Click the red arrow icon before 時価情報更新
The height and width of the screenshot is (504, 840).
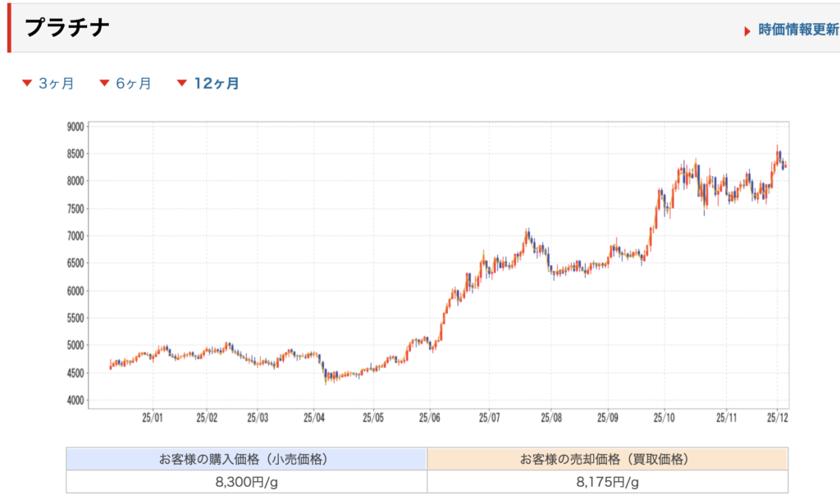pos(747,31)
